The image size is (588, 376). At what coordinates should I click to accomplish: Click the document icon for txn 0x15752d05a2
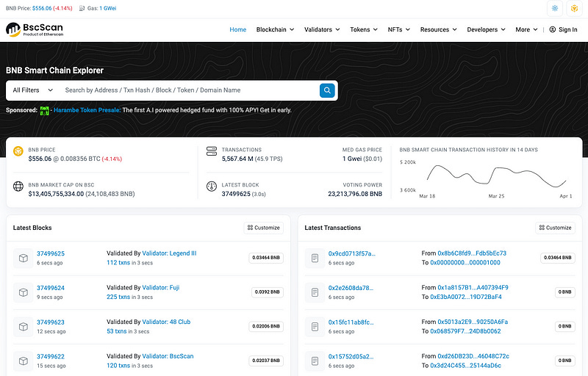click(x=315, y=361)
